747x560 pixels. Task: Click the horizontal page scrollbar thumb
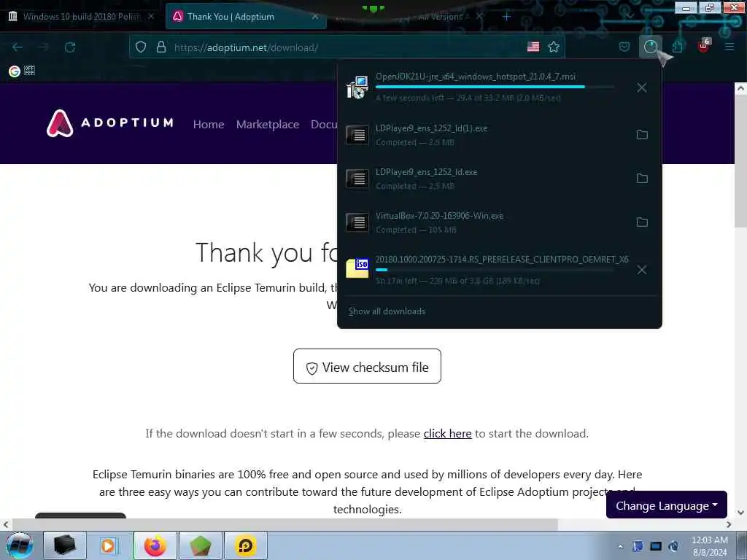(x=285, y=524)
